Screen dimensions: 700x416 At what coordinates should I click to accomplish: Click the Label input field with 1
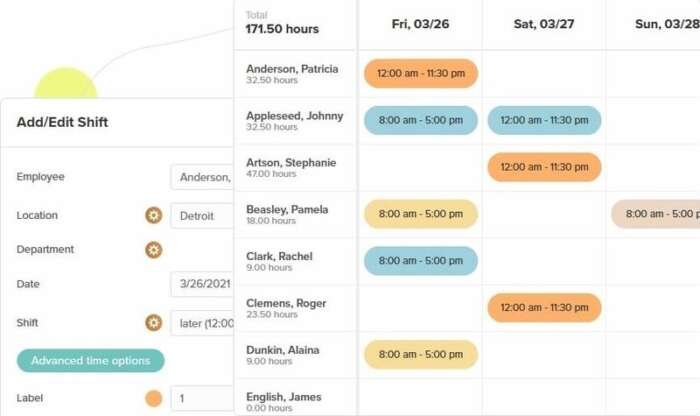tap(202, 398)
